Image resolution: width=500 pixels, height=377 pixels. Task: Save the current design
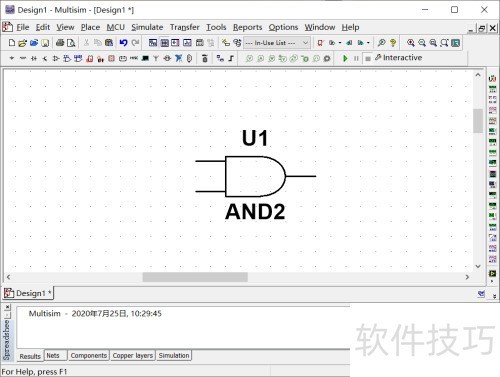(45, 43)
